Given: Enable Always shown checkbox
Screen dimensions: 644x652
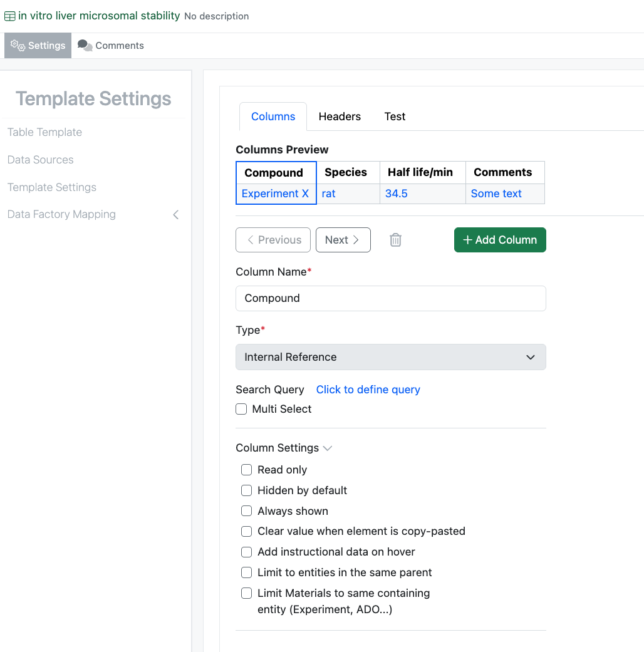Looking at the screenshot, I should pos(247,511).
